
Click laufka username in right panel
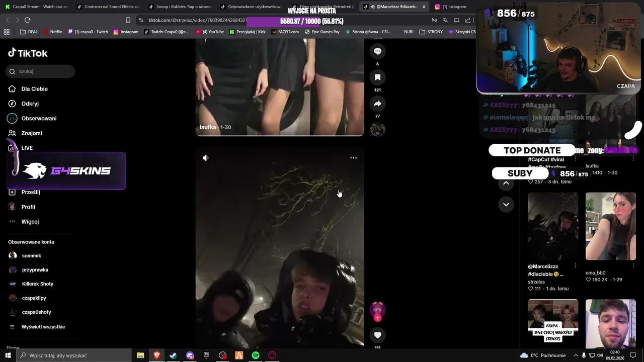coord(592,165)
